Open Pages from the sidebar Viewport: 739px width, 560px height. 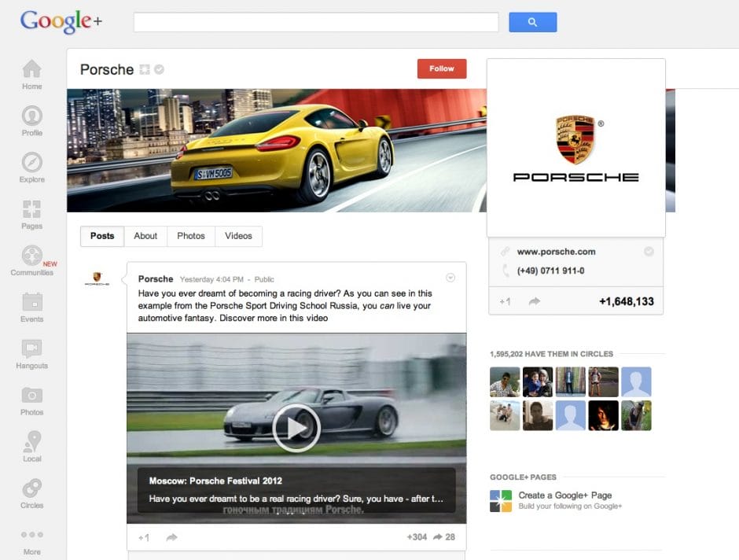click(x=31, y=214)
